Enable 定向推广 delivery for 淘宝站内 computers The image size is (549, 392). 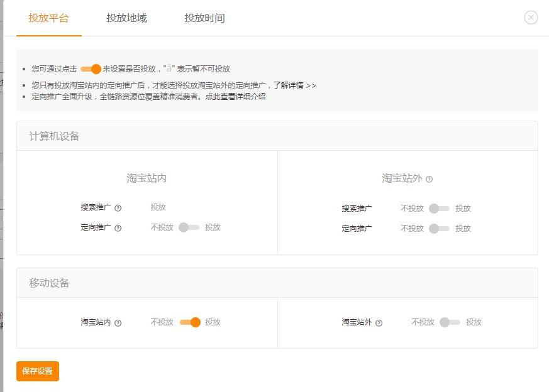pyautogui.click(x=189, y=227)
